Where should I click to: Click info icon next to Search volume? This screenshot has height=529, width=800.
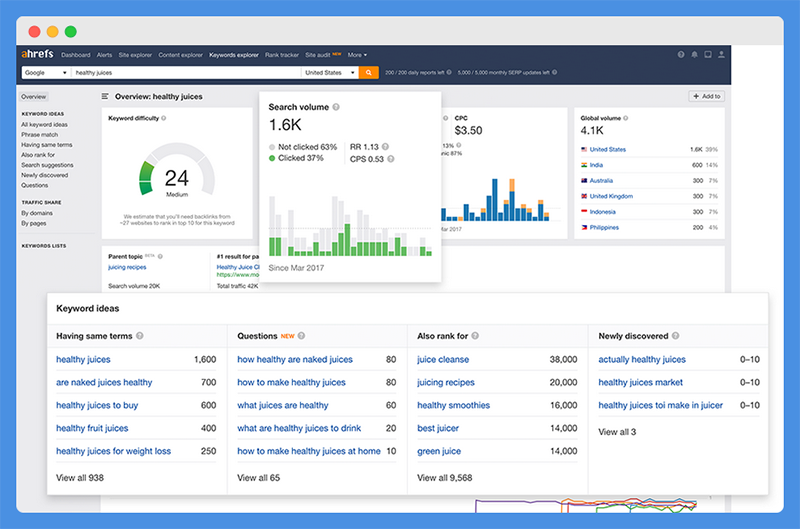pyautogui.click(x=336, y=107)
